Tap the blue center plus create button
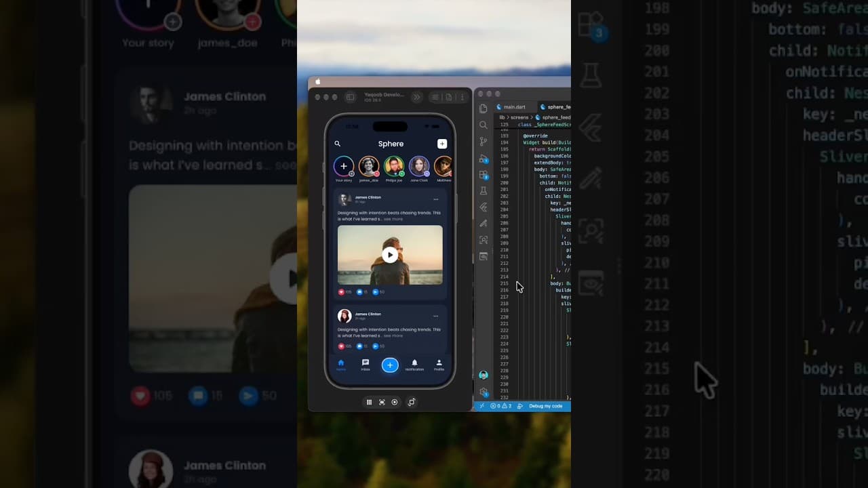This screenshot has width=868, height=488. 390,365
